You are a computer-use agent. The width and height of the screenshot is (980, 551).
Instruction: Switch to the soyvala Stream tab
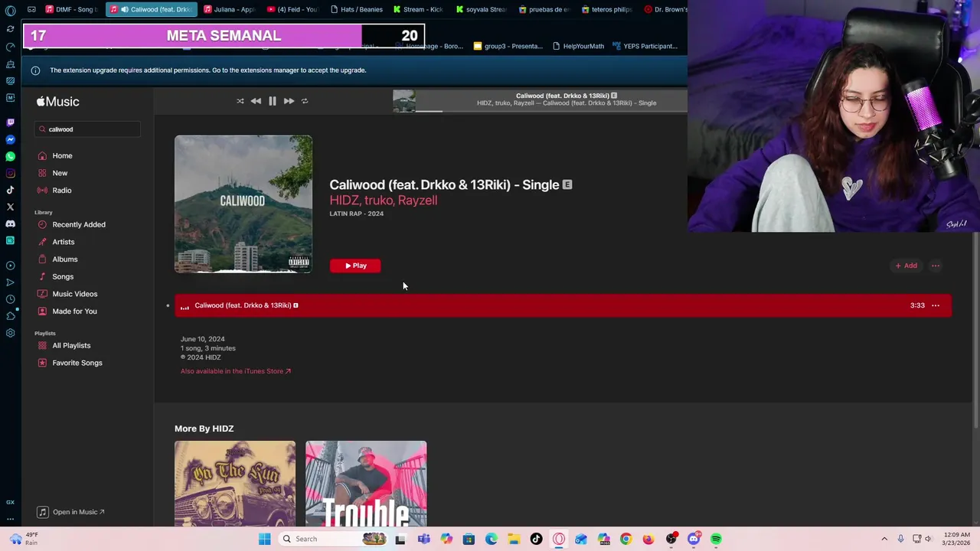point(481,9)
